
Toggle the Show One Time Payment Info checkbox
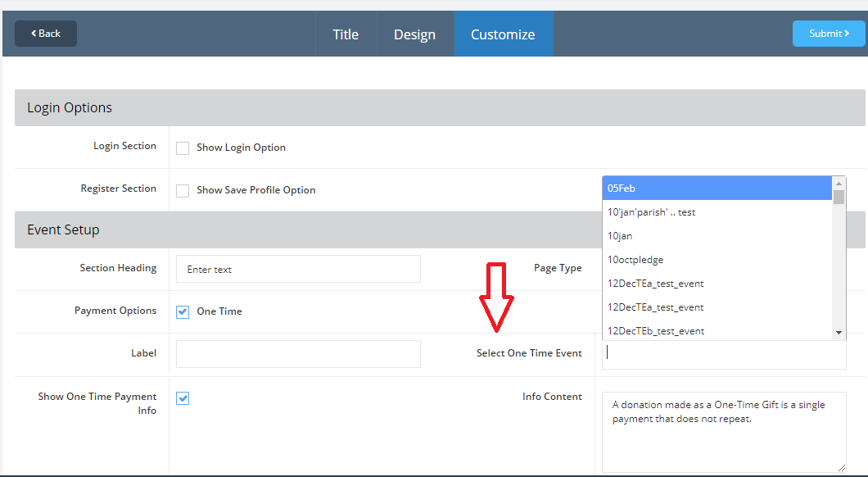pos(183,398)
